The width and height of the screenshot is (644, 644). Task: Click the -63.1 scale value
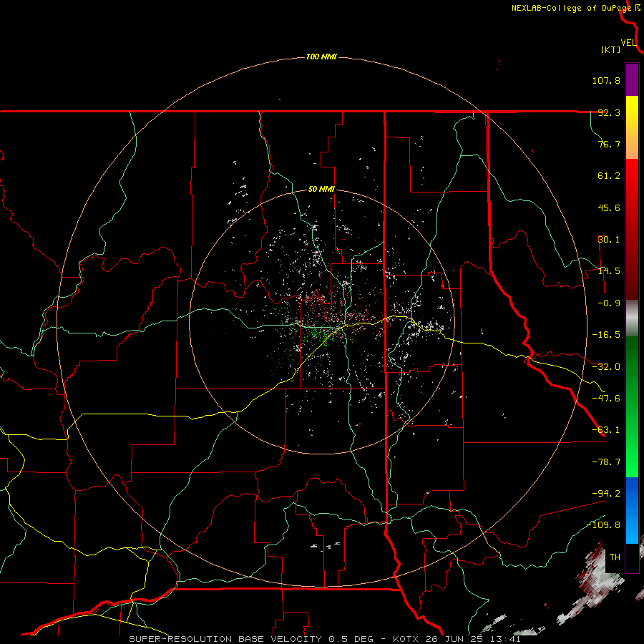606,430
